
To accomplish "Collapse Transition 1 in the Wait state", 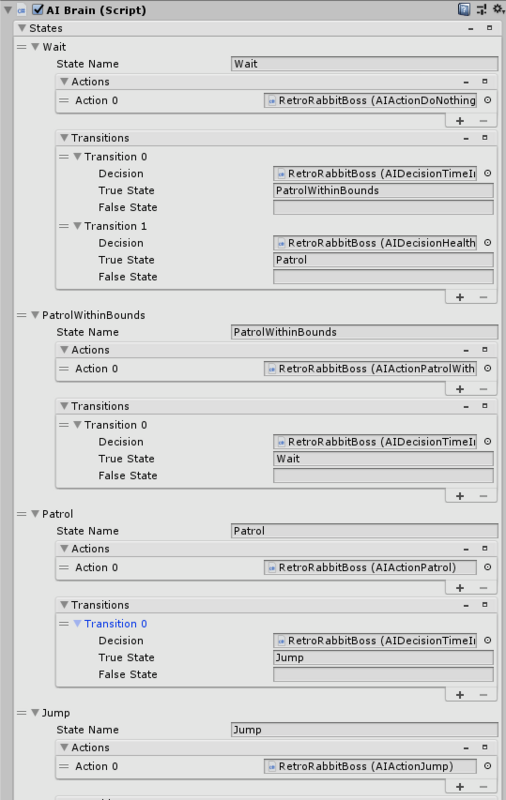I will pos(78,226).
